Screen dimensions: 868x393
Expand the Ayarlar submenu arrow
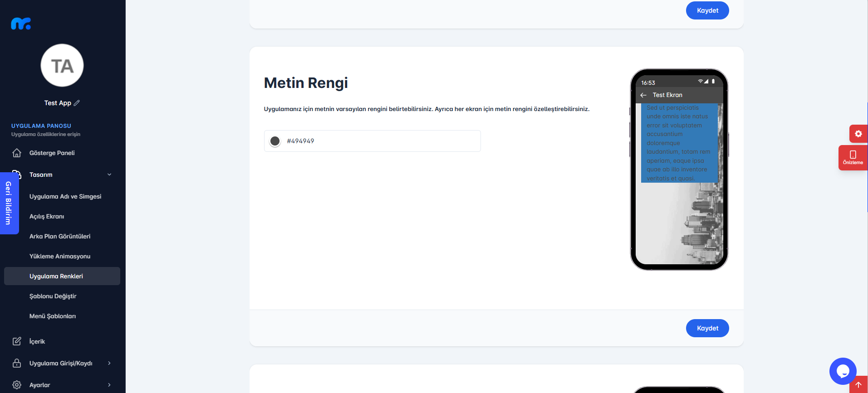(109, 385)
